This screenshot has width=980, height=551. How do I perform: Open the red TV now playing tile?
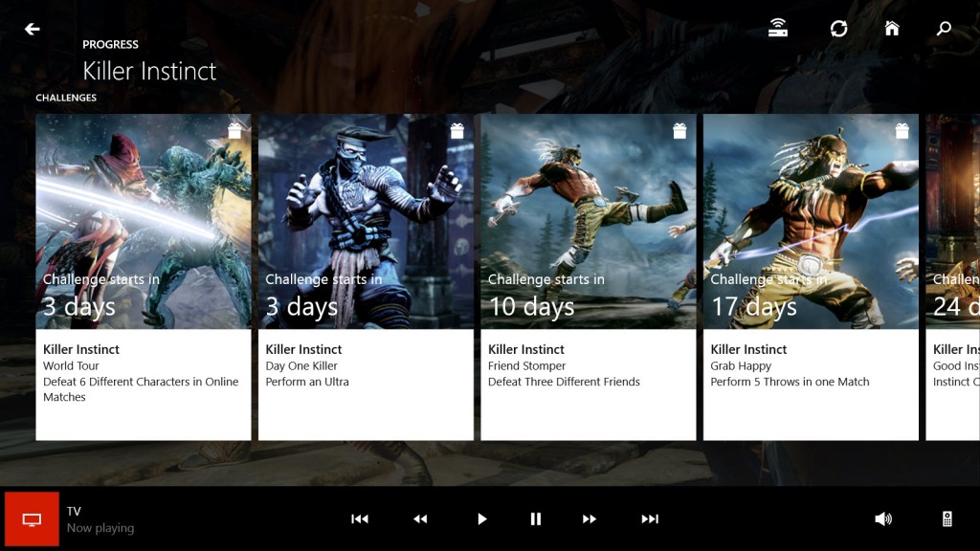click(32, 519)
